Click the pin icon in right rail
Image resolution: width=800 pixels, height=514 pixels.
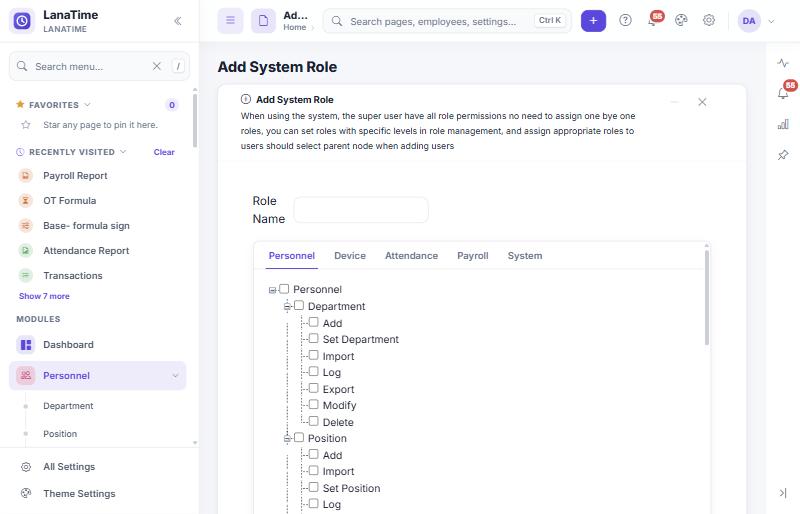pyautogui.click(x=783, y=155)
